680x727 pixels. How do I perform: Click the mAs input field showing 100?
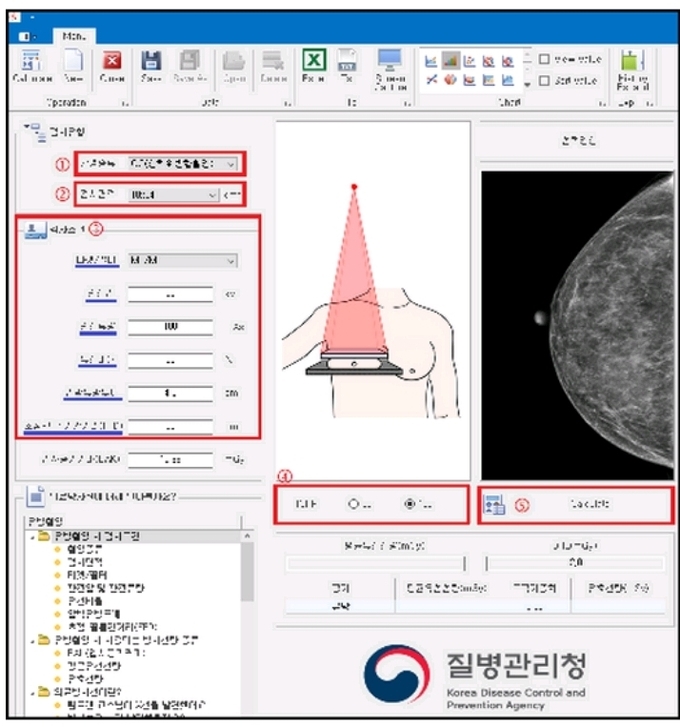click(x=171, y=327)
